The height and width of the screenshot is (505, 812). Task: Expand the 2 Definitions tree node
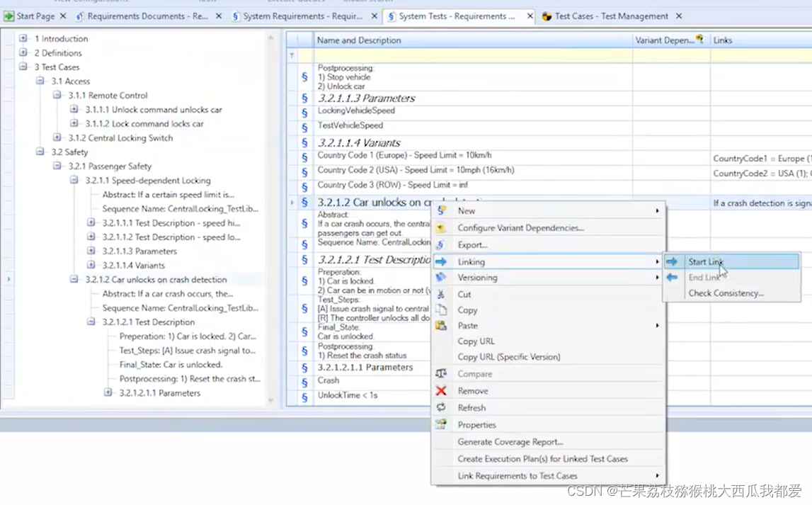23,52
